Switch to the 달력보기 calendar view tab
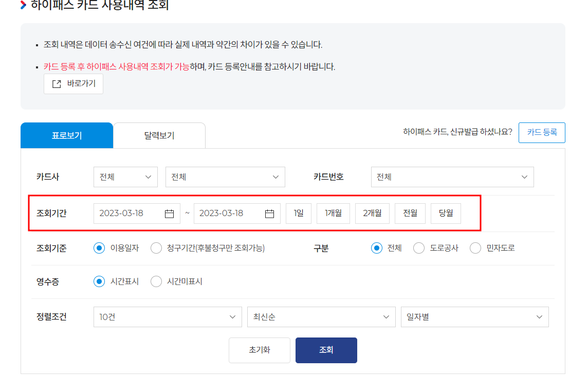588x391 pixels. point(159,135)
